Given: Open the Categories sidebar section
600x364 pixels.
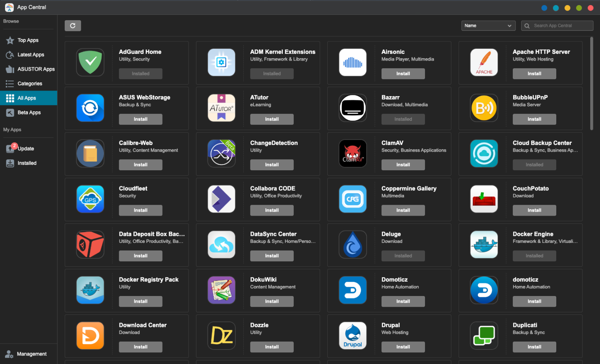Looking at the screenshot, I should (30, 84).
